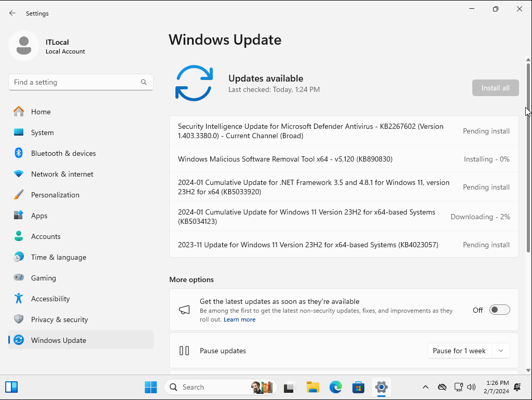Open the Personalization section

click(x=81, y=195)
